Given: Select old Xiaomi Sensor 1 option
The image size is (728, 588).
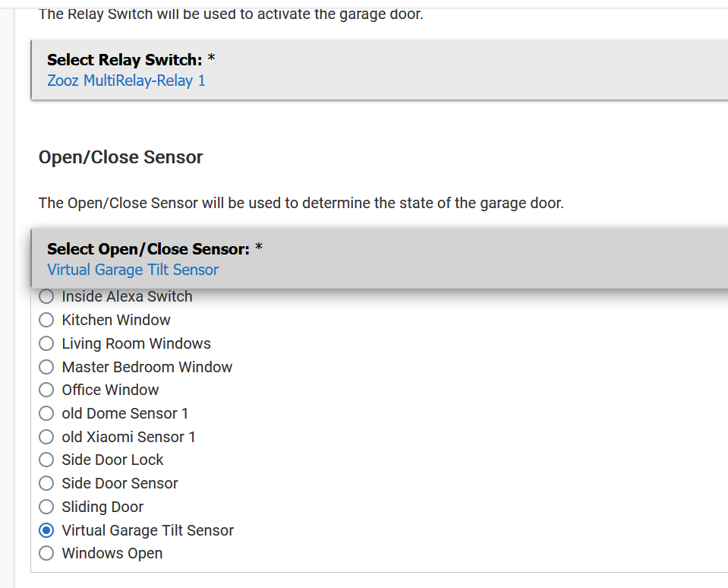Looking at the screenshot, I should pos(46,437).
